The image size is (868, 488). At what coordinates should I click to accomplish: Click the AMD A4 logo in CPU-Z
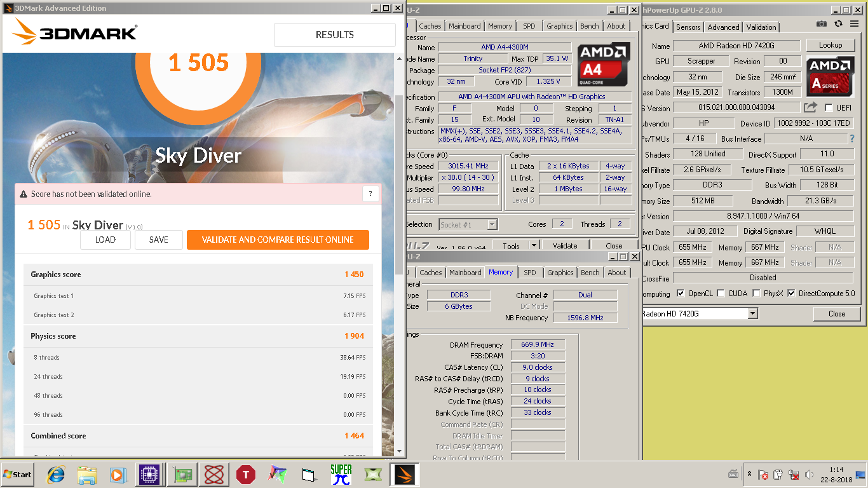point(604,64)
